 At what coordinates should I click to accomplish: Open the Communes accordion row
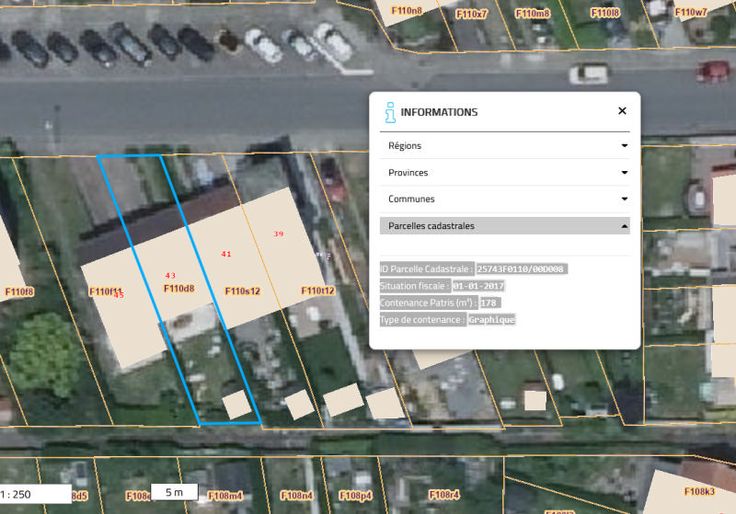click(x=505, y=199)
